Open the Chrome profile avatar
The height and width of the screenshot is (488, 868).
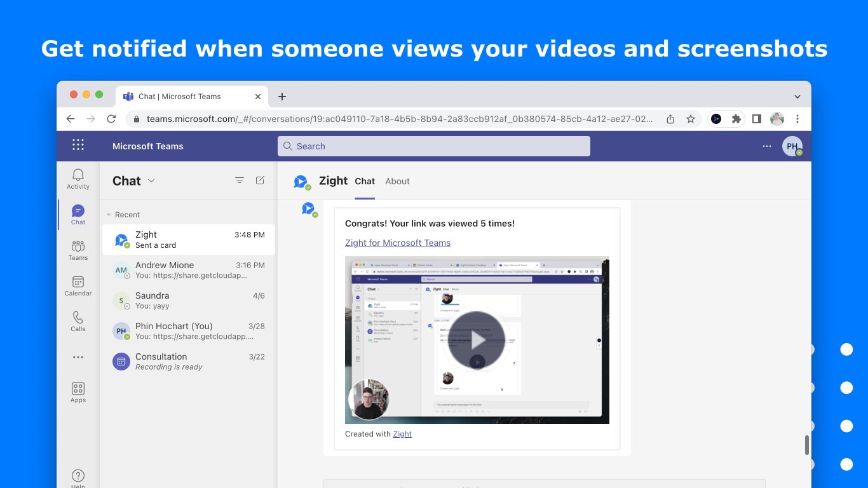click(777, 119)
